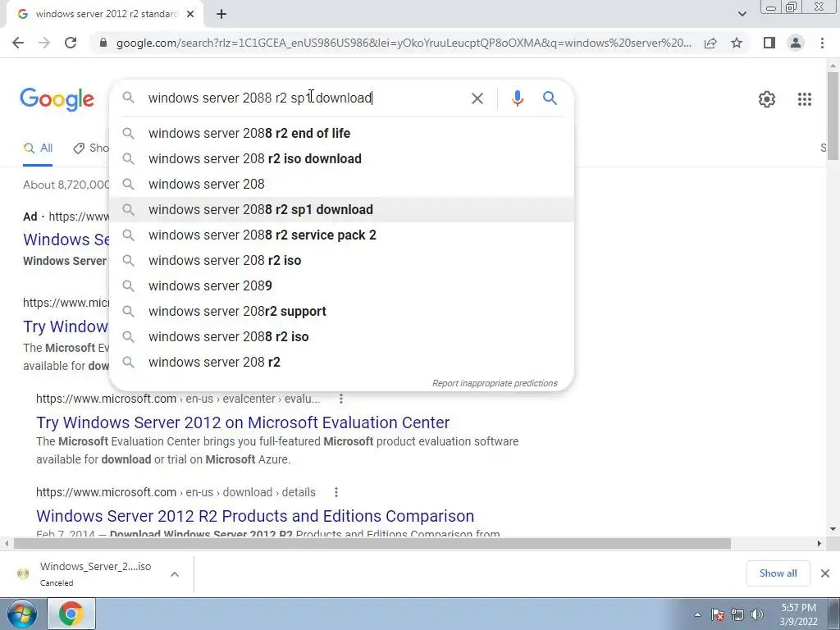Open Google quick settings gear
The image size is (840, 630).
tap(767, 99)
